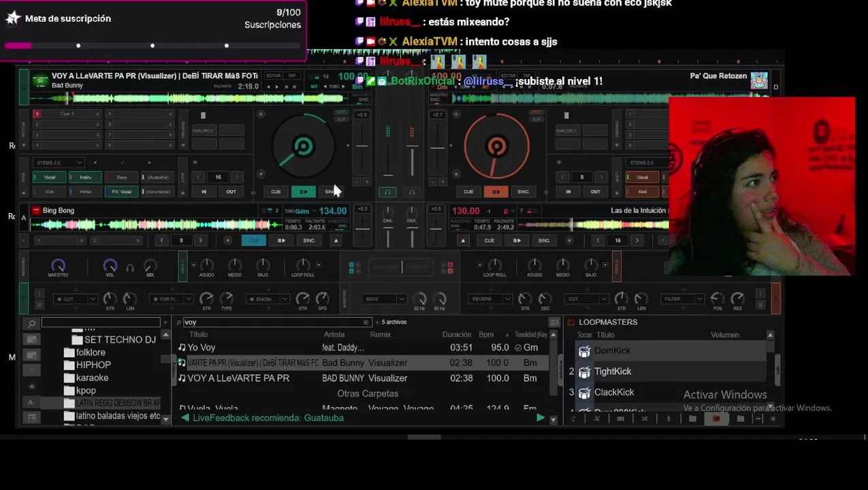Viewport: 868px width, 490px height.
Task: Click TAP tempo on the left deck
Action: [x=292, y=76]
